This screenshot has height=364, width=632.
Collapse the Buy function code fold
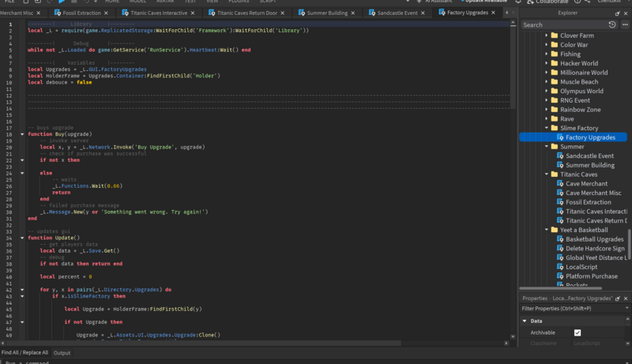21,134
